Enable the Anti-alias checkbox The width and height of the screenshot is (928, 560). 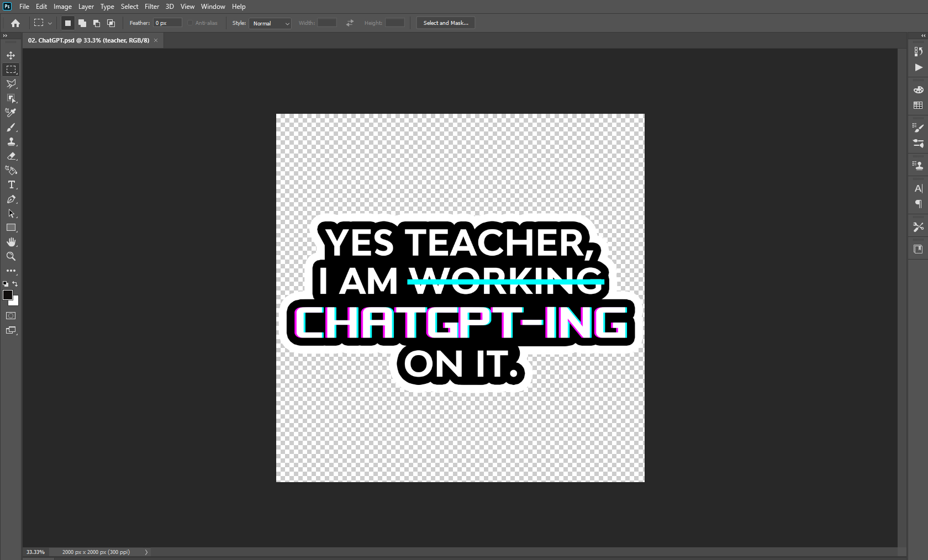coord(189,23)
